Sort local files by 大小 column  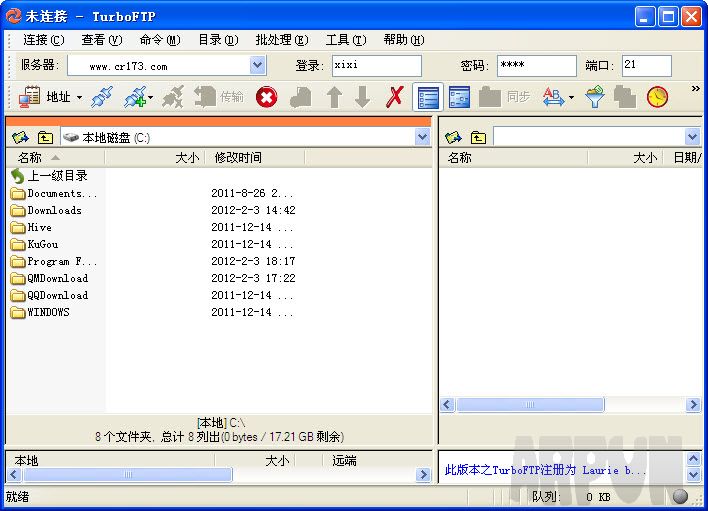[x=154, y=158]
